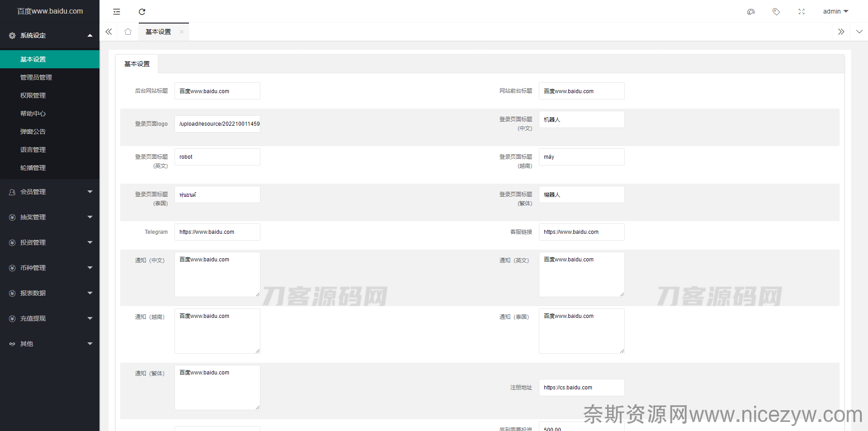
Task: Open the theme palette icon
Action: pyautogui.click(x=751, y=12)
